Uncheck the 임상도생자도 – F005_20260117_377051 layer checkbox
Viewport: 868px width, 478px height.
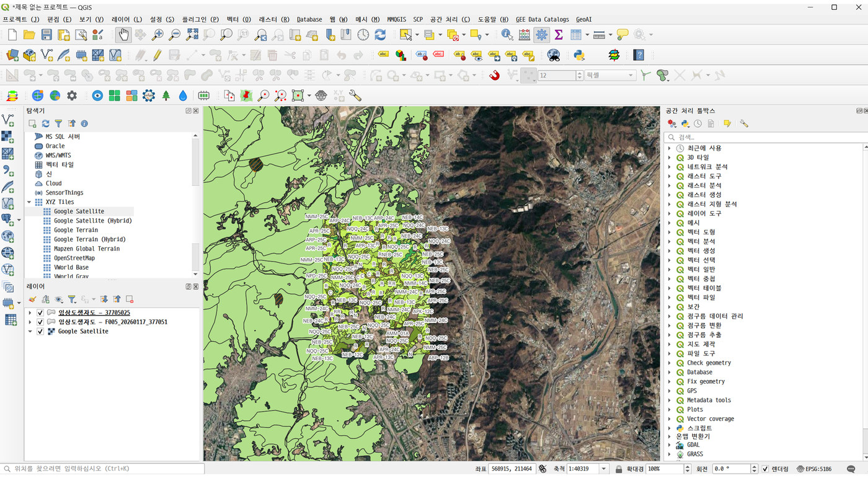pos(40,322)
